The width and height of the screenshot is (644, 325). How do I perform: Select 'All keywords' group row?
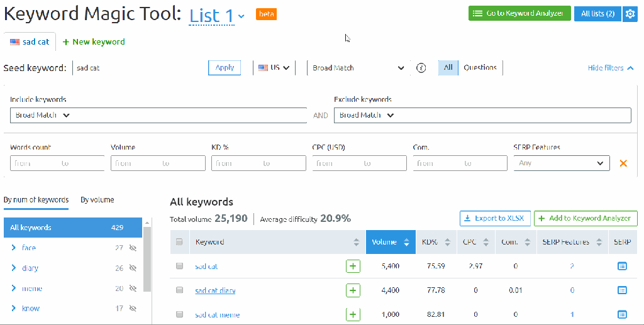(73, 228)
